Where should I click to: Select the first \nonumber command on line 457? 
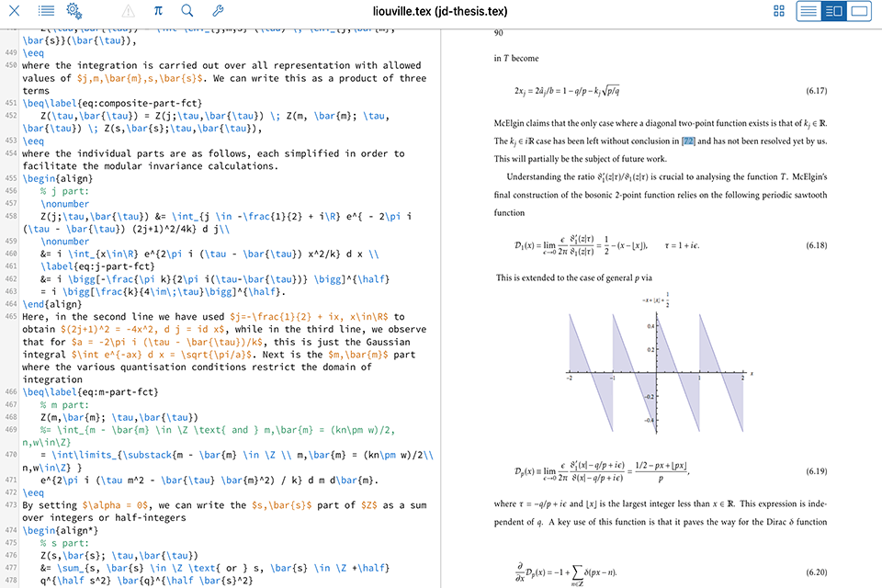tap(64, 204)
